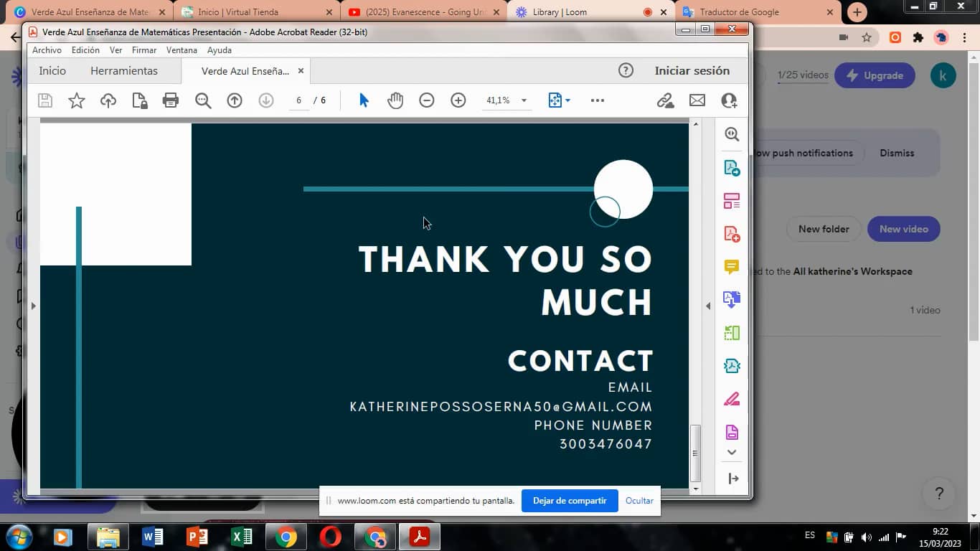
Task: Click New folder in Loom
Action: coord(824,229)
